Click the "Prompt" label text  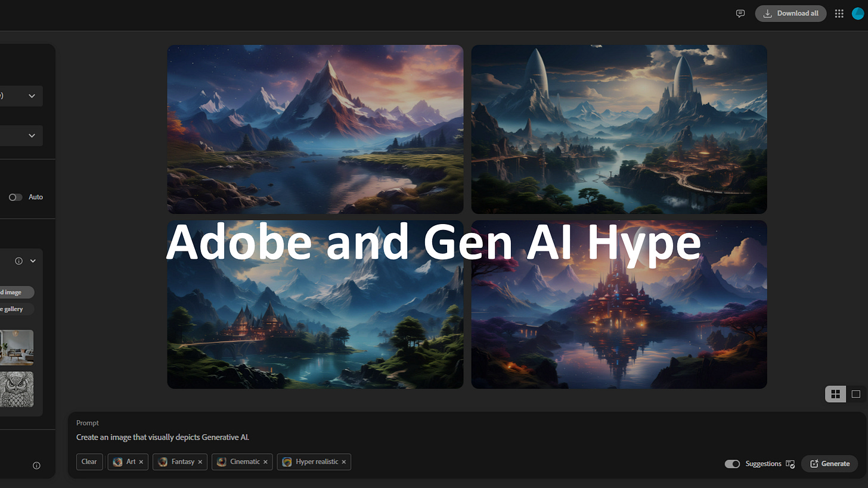pos(88,423)
